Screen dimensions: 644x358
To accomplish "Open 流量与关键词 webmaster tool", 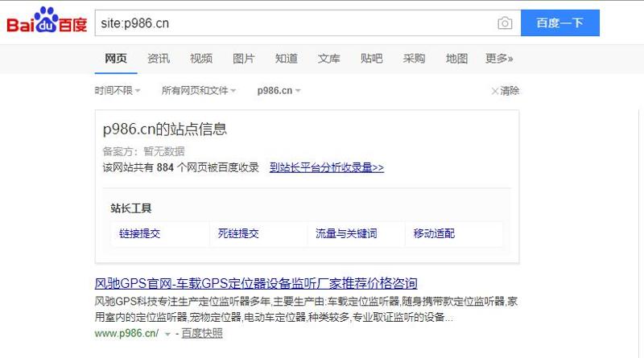I will click(346, 233).
